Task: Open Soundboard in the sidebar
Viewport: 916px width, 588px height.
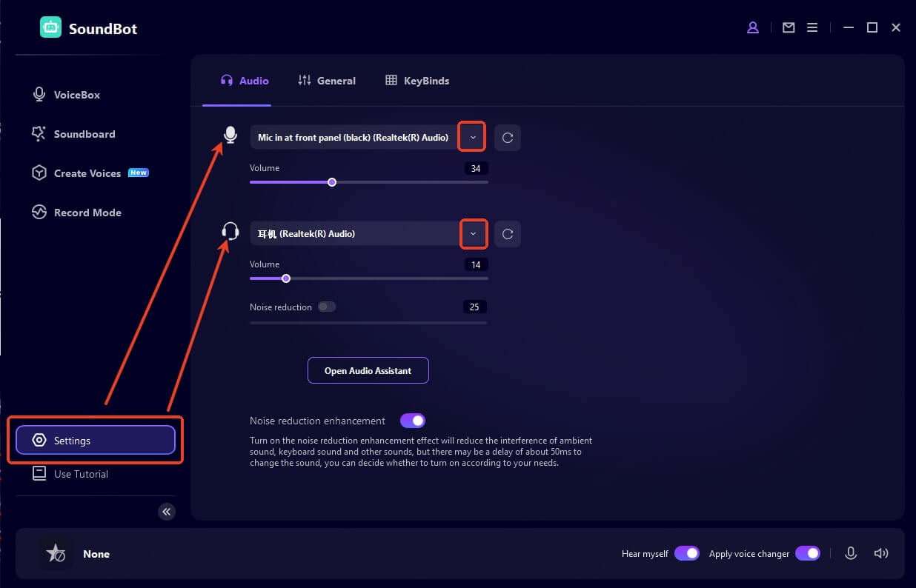Action: (84, 134)
